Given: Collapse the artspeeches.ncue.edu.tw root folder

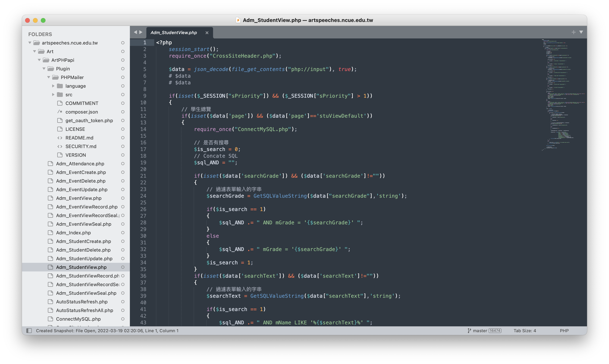Looking at the screenshot, I should tap(30, 43).
